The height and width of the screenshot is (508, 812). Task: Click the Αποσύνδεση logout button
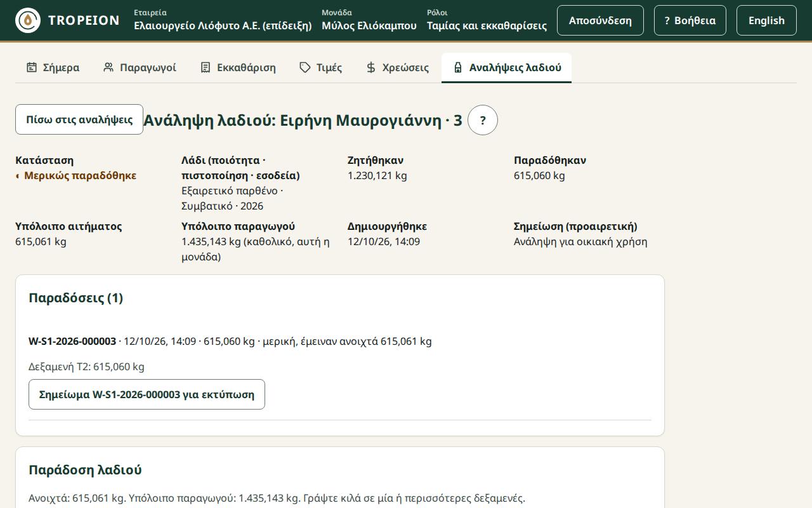[x=600, y=20]
